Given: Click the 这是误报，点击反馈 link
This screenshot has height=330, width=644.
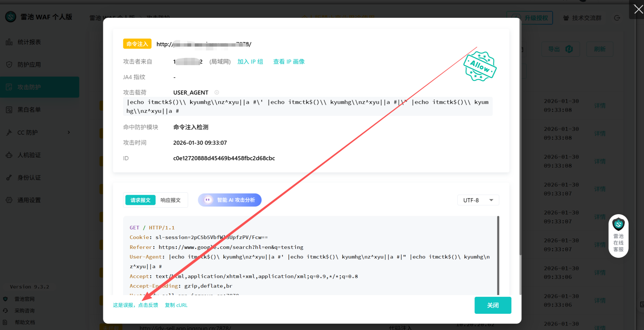Looking at the screenshot, I should [136, 305].
